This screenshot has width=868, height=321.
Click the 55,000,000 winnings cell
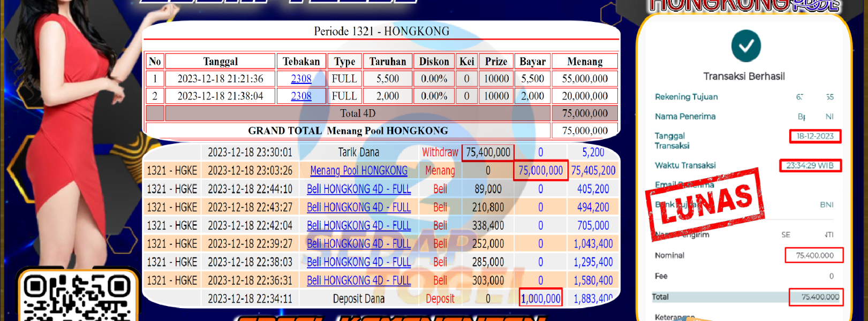(585, 79)
